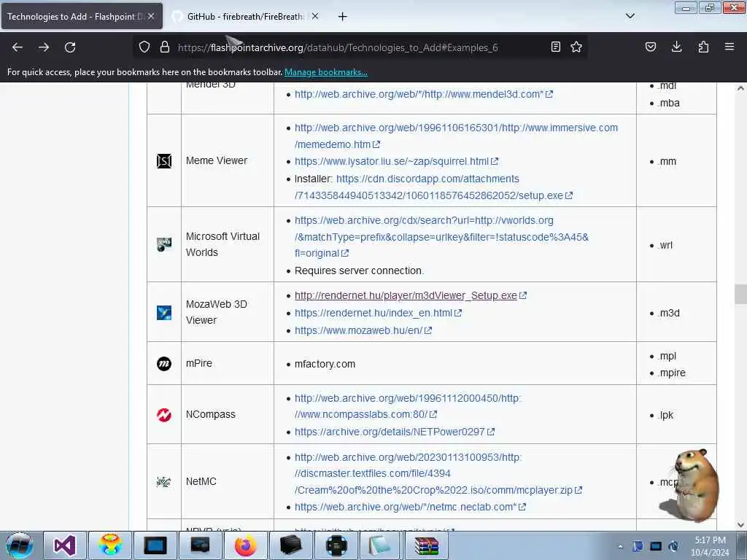Click the scrollbar down arrow
The height and width of the screenshot is (560, 747).
pyautogui.click(x=740, y=525)
